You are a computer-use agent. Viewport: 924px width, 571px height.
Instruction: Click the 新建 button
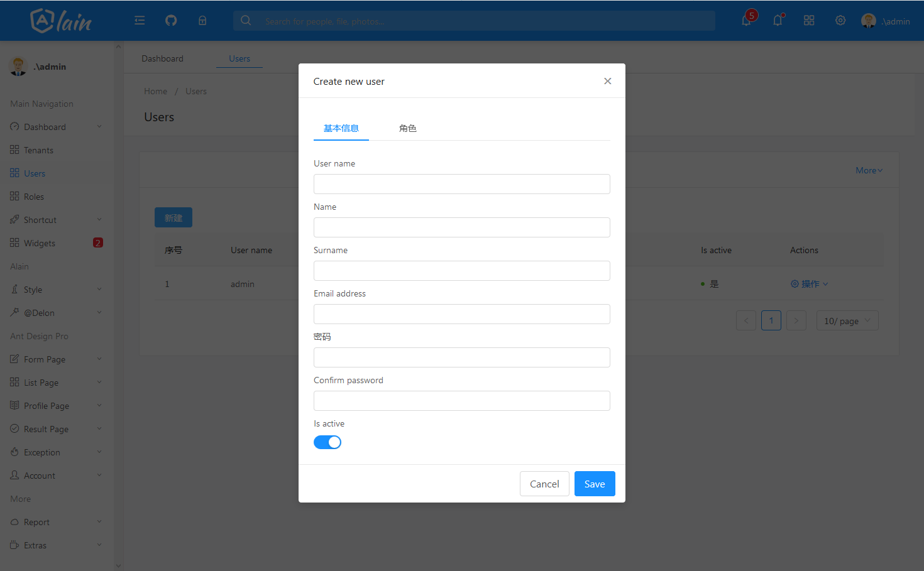[x=173, y=217]
